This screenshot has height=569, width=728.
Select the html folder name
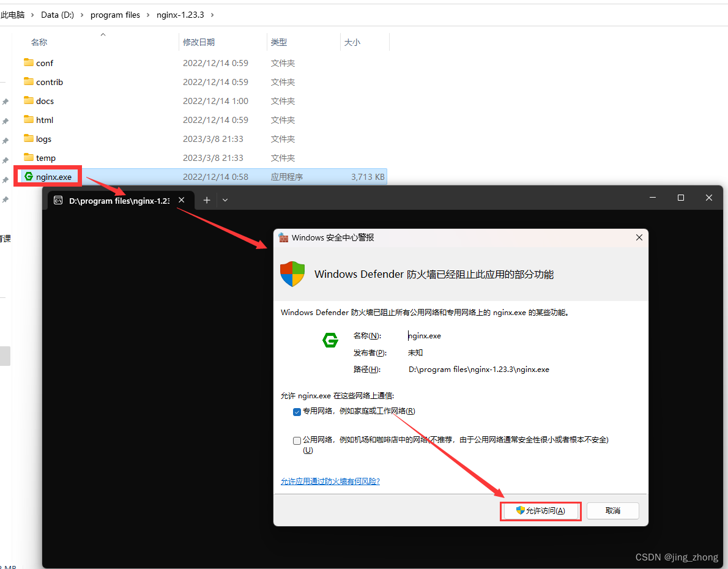[x=45, y=120]
